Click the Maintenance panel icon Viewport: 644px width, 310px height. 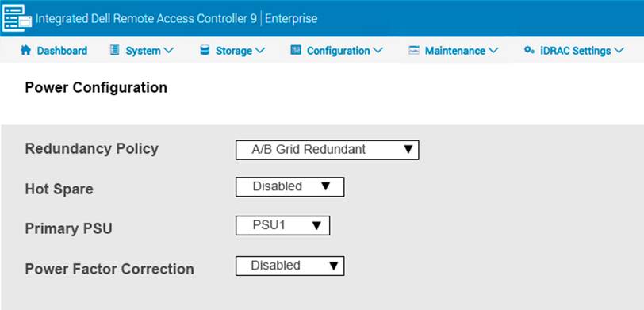[414, 50]
